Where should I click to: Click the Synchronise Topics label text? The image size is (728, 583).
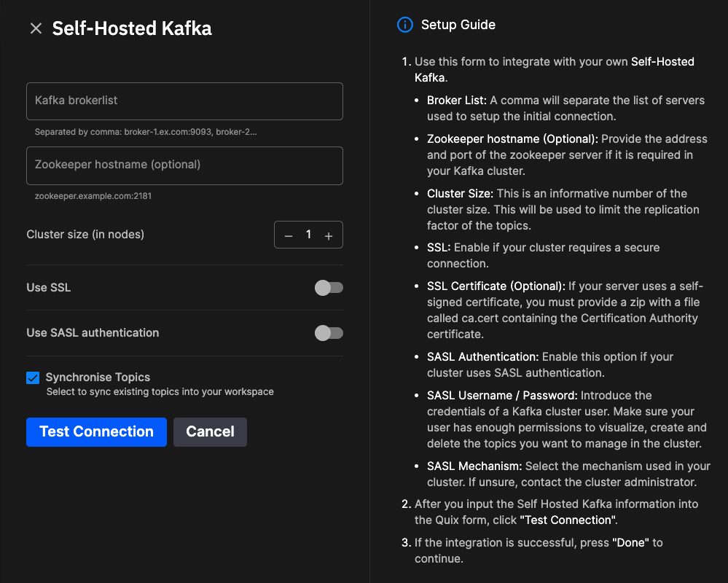[98, 377]
